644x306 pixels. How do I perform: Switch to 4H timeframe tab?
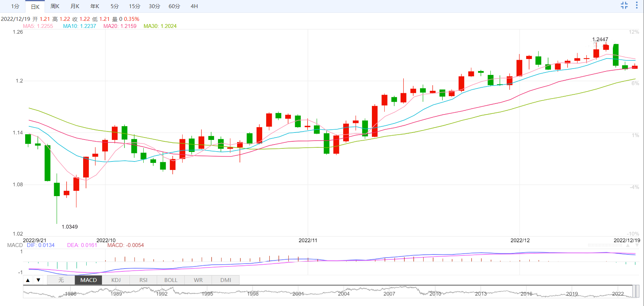point(194,6)
